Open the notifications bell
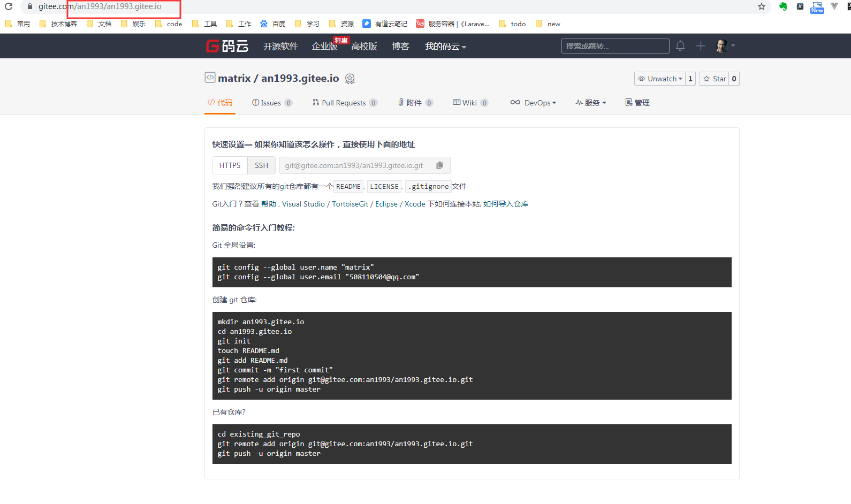This screenshot has height=504, width=851. [x=680, y=46]
